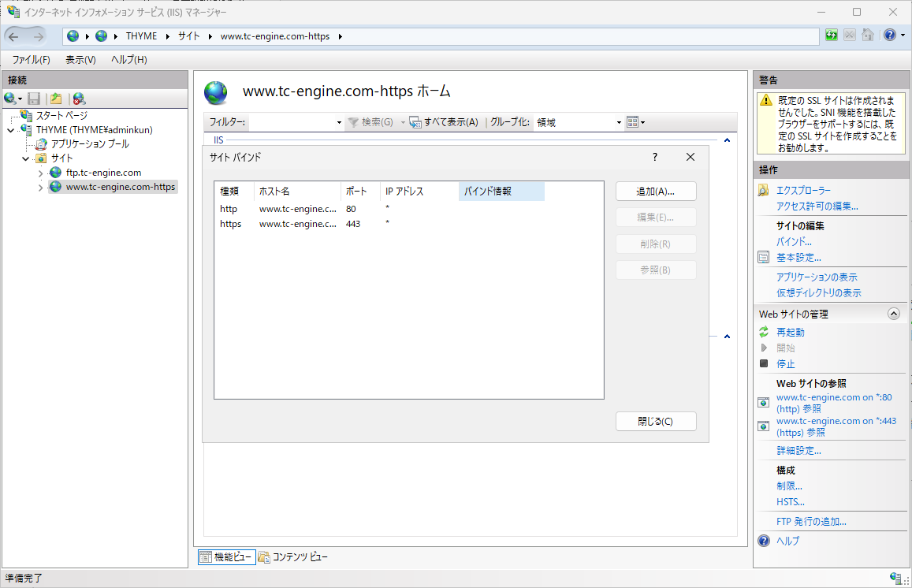Click the browse icon for *:443 (https)

tap(764, 426)
